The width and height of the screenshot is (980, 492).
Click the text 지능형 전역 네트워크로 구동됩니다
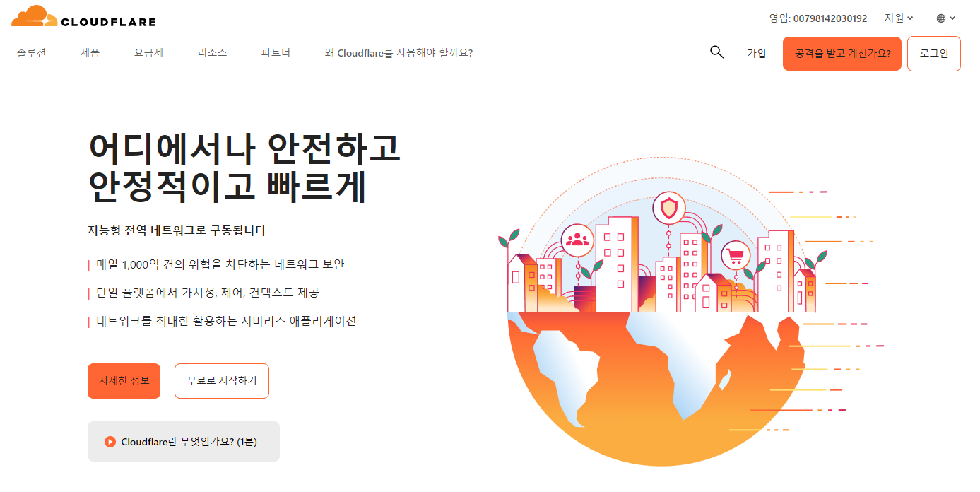pos(177,230)
